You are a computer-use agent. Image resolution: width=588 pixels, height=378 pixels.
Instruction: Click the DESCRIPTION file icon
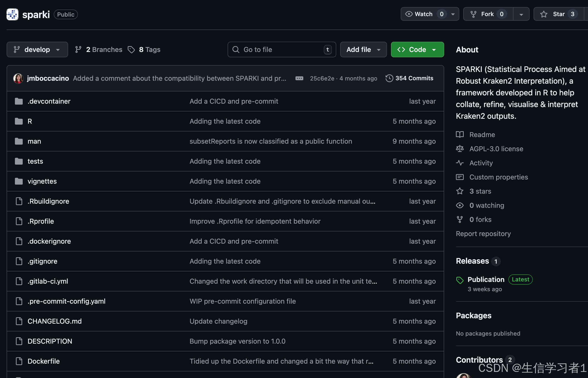coord(19,341)
